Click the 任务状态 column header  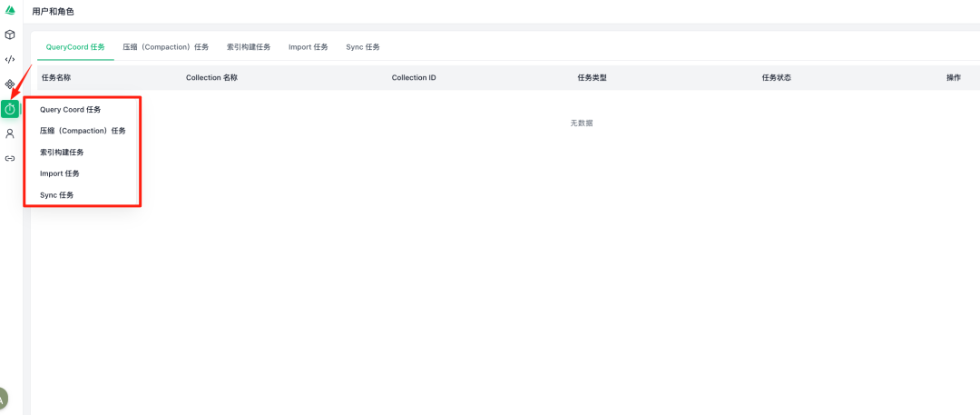(x=776, y=78)
